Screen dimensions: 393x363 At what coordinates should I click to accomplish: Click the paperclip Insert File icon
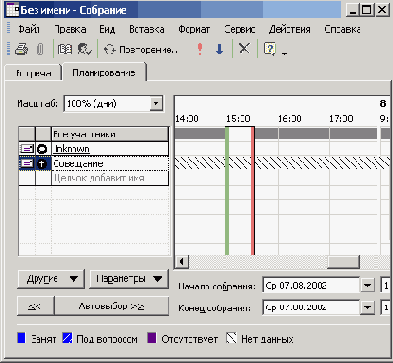point(40,49)
